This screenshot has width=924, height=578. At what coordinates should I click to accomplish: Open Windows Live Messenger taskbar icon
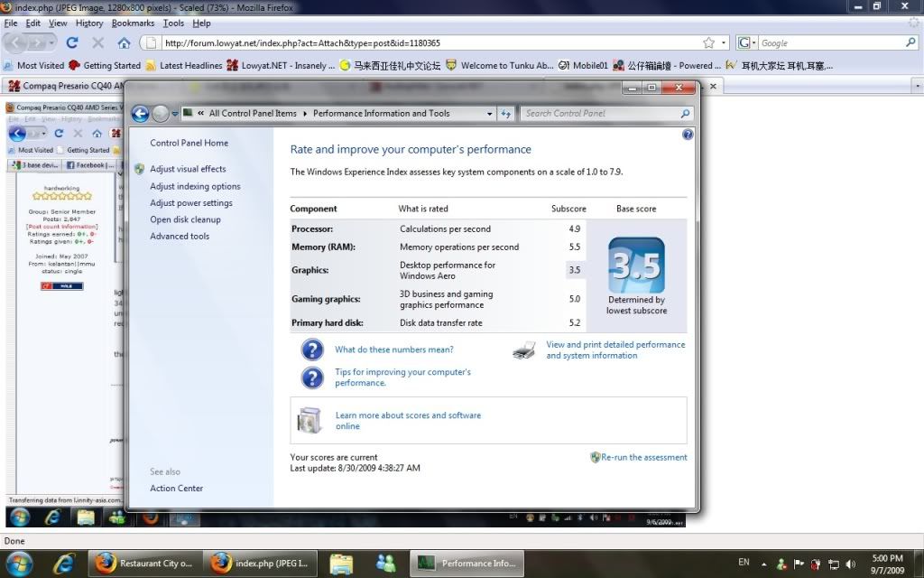coord(386,564)
